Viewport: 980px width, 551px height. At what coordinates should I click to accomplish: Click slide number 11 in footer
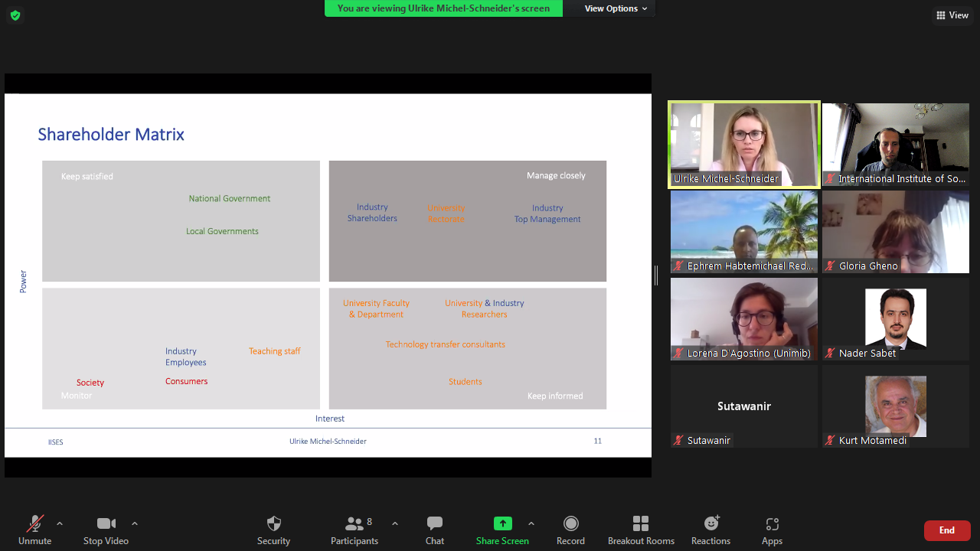[598, 441]
